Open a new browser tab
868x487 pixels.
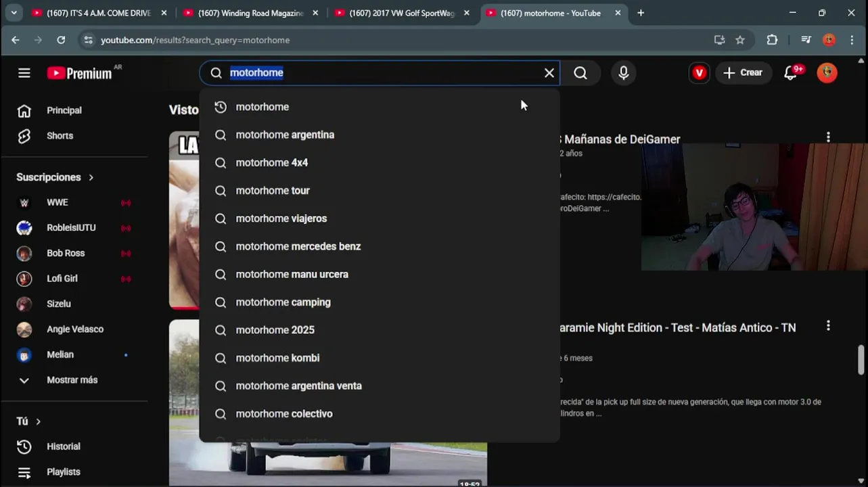641,13
